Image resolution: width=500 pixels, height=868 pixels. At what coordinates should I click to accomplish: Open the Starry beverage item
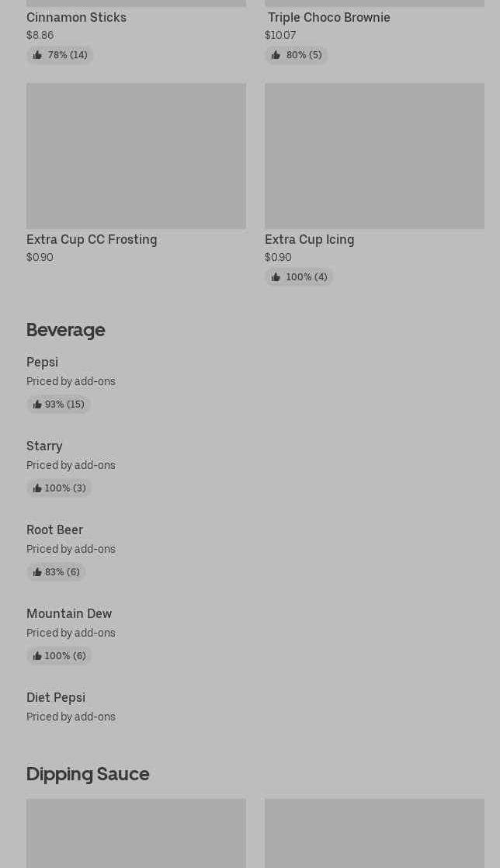point(44,446)
